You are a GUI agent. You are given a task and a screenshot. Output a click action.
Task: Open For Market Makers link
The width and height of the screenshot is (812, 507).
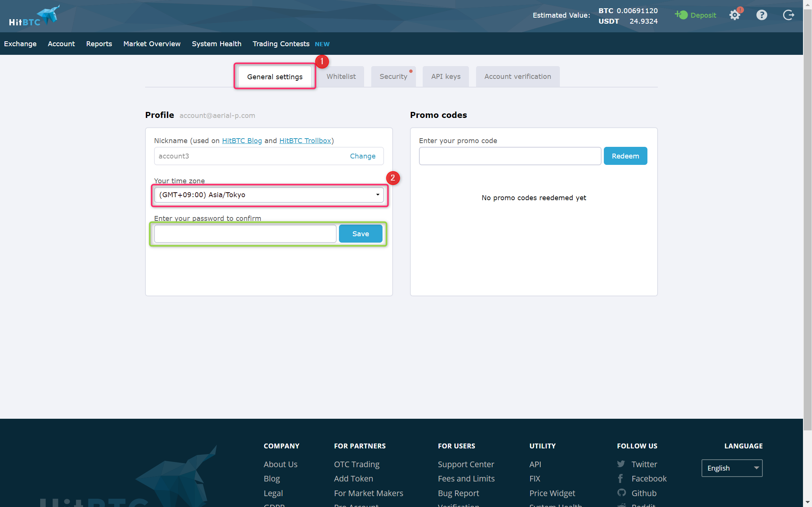tap(369, 493)
